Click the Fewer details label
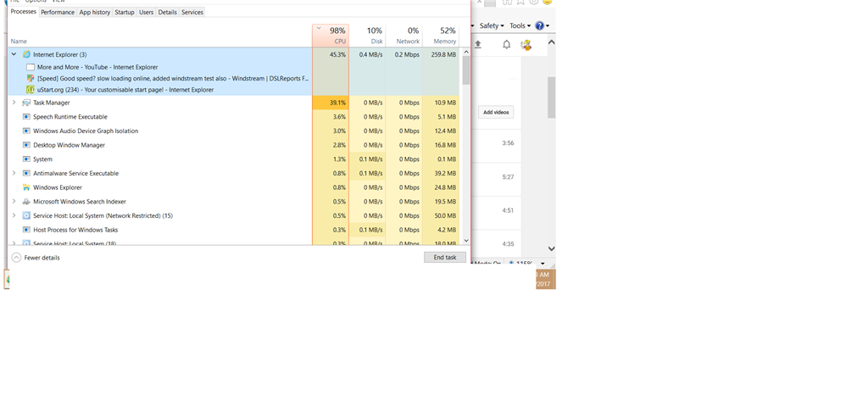This screenshot has height=407, width=868. [x=42, y=258]
